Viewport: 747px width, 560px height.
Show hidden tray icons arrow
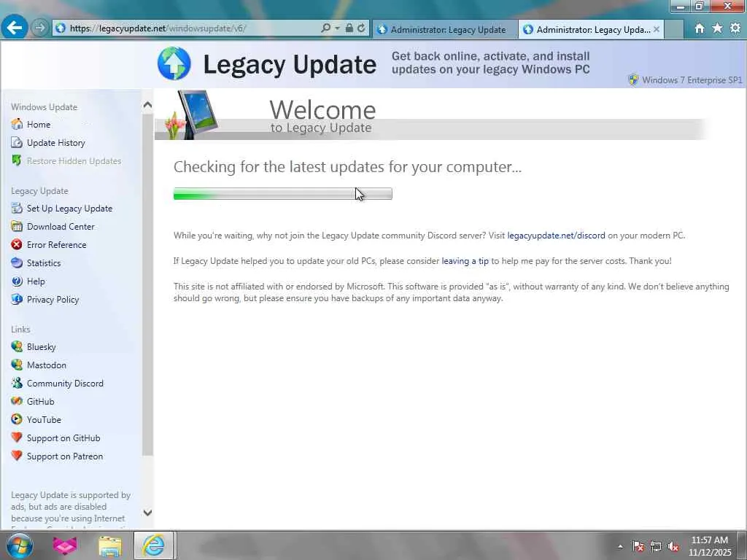click(x=620, y=547)
